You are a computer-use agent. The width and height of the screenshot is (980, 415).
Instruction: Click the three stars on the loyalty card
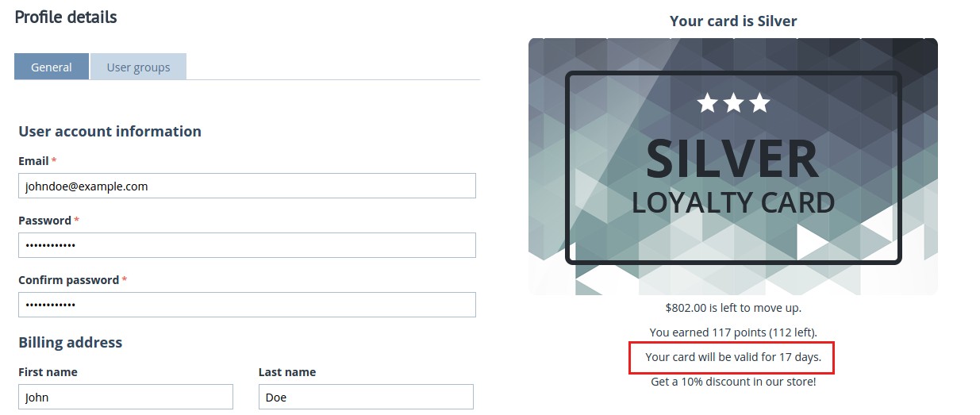[733, 102]
